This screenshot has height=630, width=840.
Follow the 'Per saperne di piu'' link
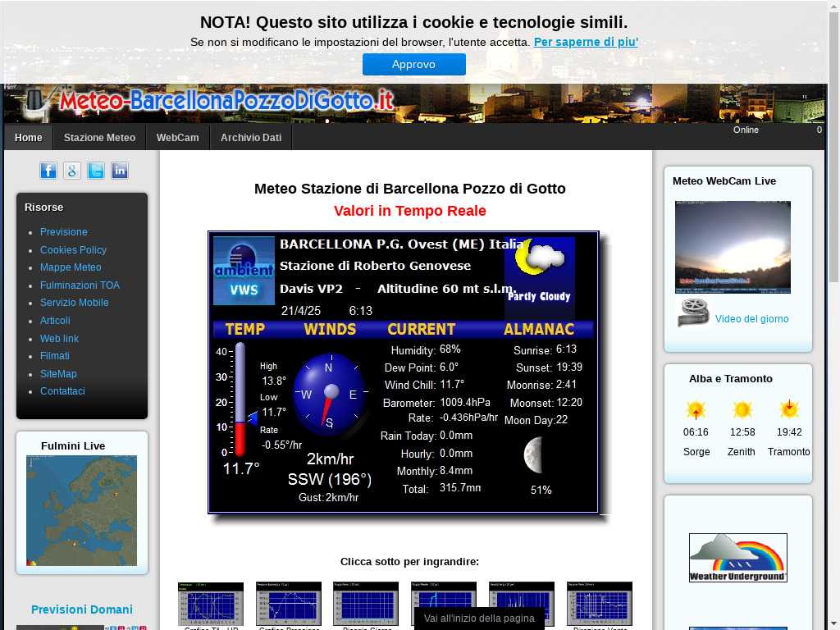(586, 42)
